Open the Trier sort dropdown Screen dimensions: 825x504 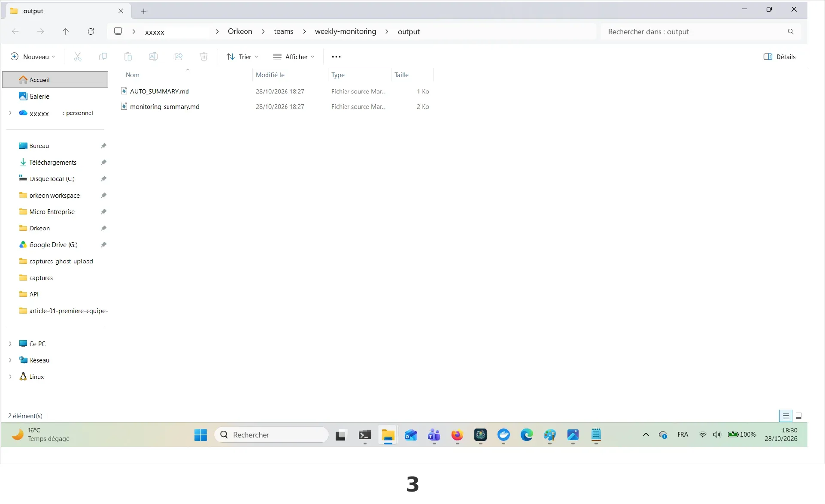pos(243,57)
